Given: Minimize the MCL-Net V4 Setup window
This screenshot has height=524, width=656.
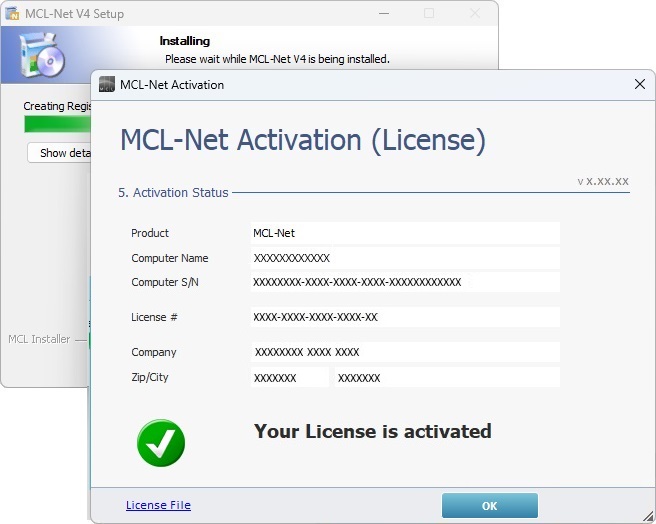Looking at the screenshot, I should [x=384, y=13].
